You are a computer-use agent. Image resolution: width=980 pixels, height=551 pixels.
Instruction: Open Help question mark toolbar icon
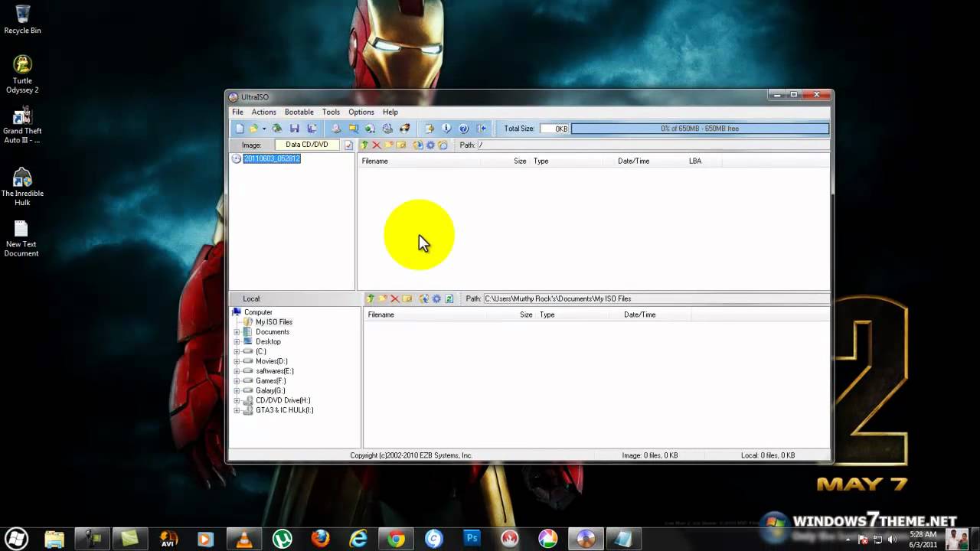click(x=464, y=129)
